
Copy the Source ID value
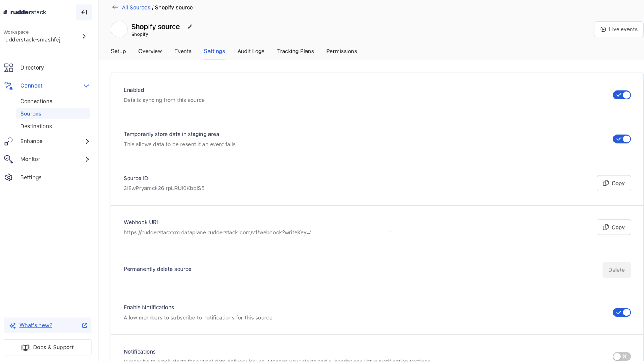coord(613,183)
